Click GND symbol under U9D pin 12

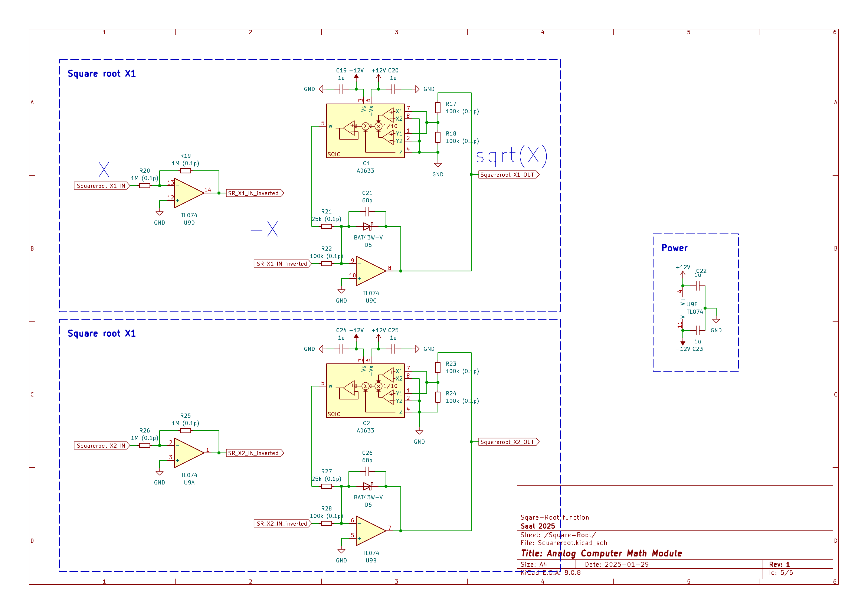tap(160, 213)
